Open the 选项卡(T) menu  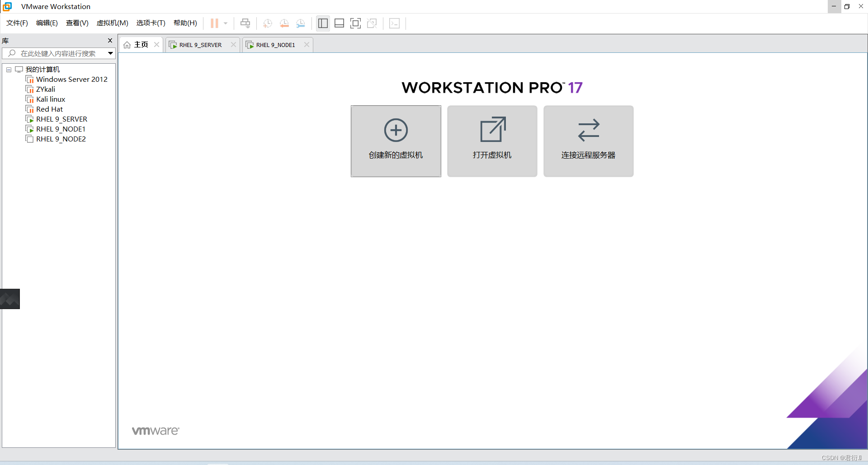tap(151, 23)
